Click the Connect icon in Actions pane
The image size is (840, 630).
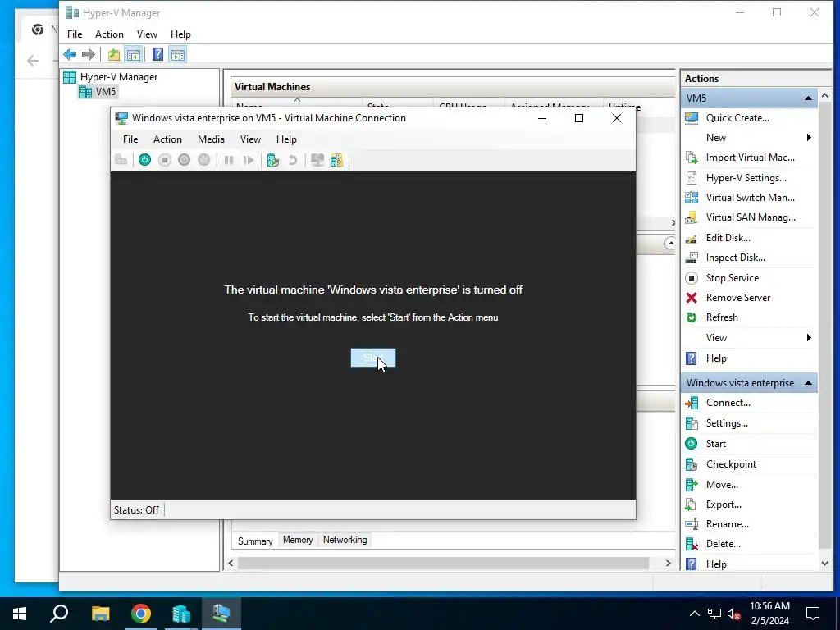tap(692, 403)
